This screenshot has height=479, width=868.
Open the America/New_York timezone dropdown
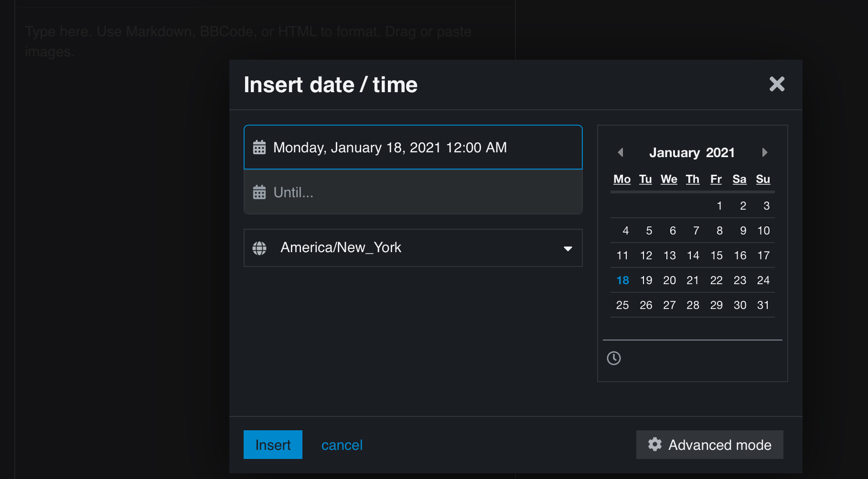coord(413,248)
